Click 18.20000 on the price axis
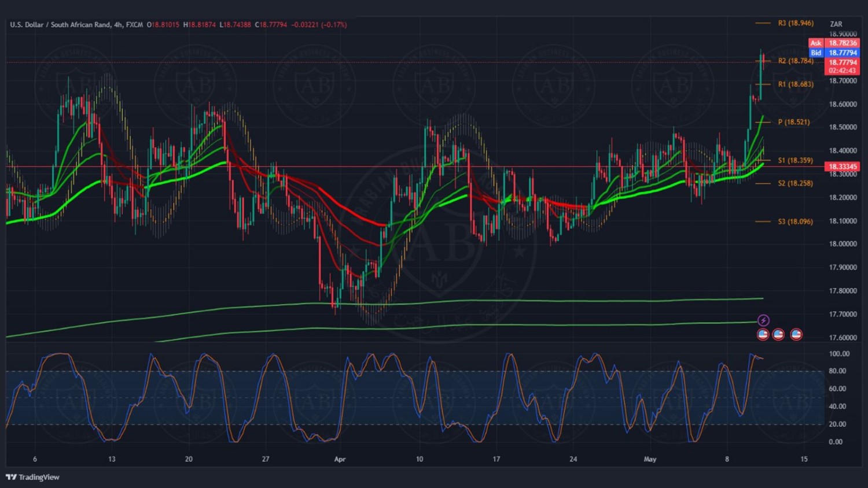 [843, 198]
